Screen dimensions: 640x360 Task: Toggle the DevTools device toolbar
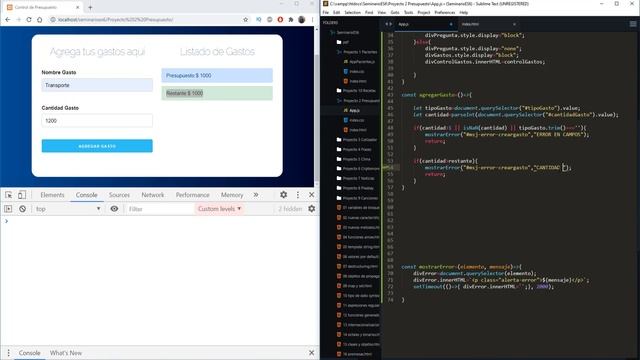pyautogui.click(x=22, y=195)
